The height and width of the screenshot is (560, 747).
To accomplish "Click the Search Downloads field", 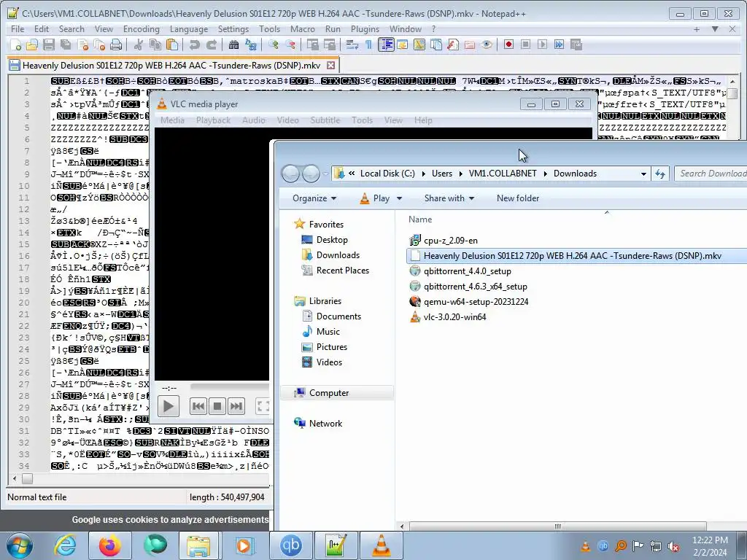I will pos(711,174).
